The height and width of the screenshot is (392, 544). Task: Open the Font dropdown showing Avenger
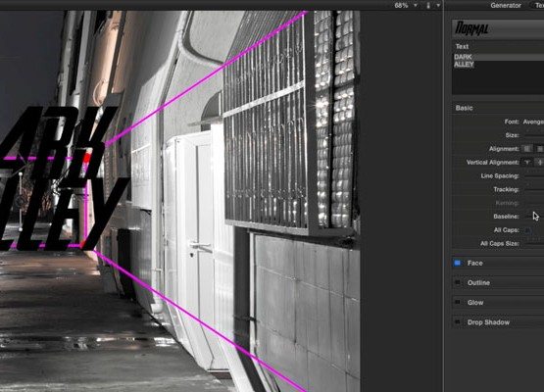click(x=533, y=122)
